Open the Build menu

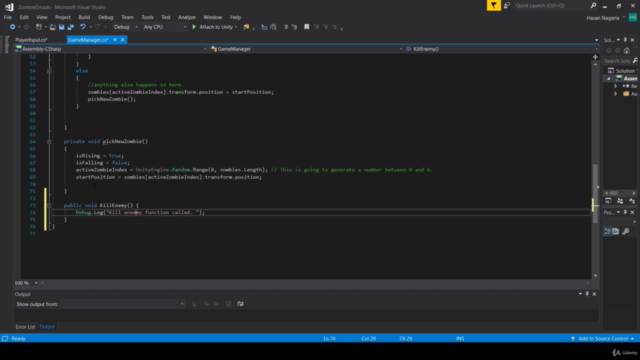point(84,17)
